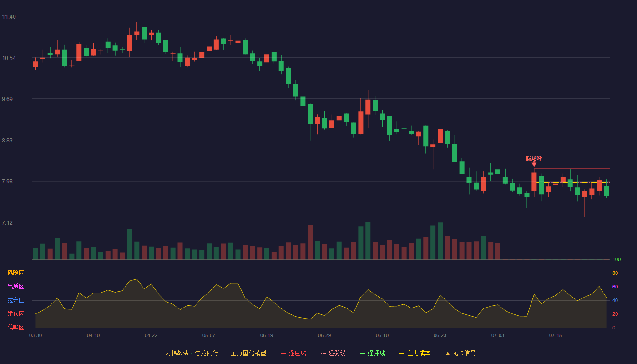637x364 pixels.
Task: Click the 03-30 date axis label
Action: (35, 335)
